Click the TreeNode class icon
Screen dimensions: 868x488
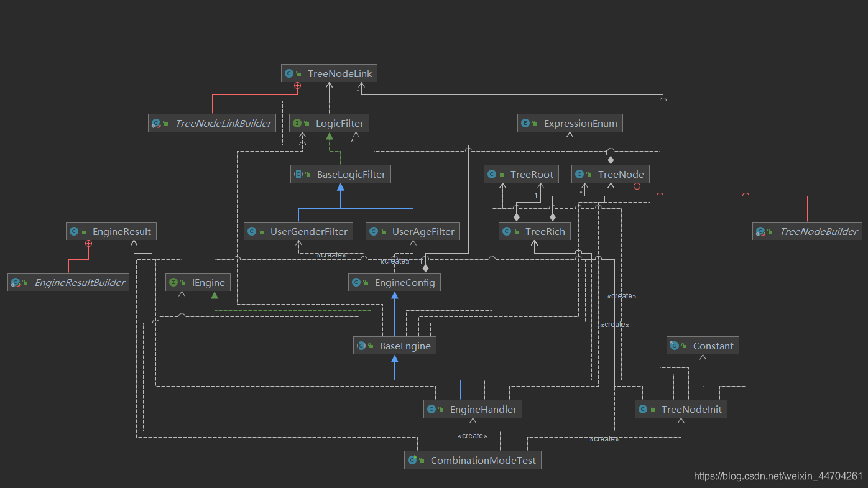(x=579, y=174)
